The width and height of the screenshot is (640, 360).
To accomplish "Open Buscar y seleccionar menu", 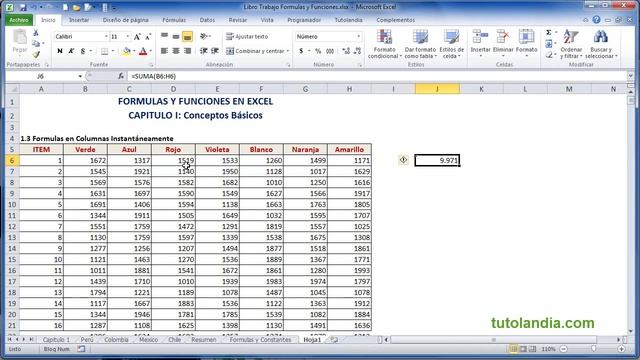I will point(600,44).
